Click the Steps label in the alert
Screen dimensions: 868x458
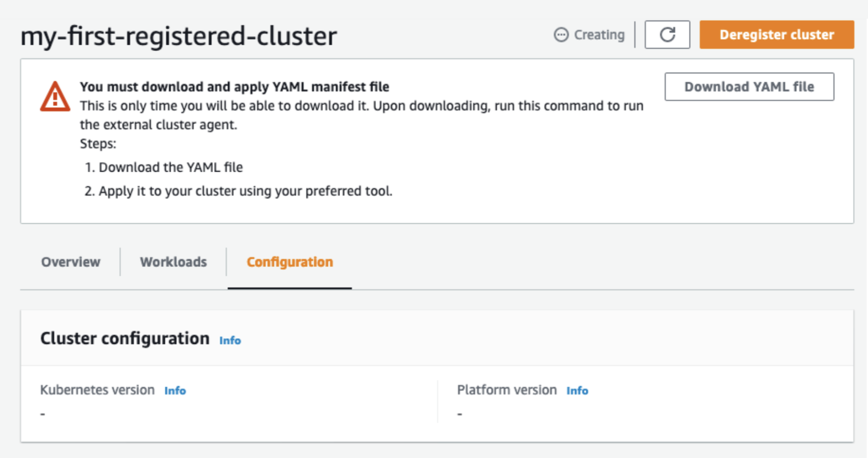(98, 144)
